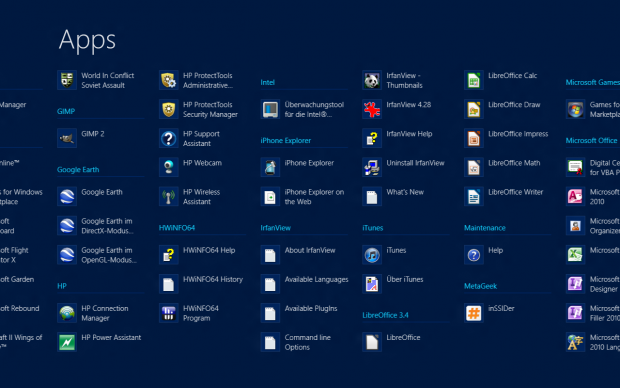
Task: Launch LibreOffice Impress icon
Action: (x=474, y=138)
